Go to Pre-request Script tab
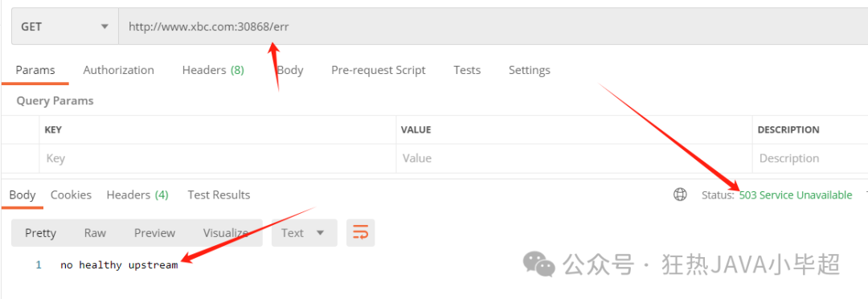 378,70
